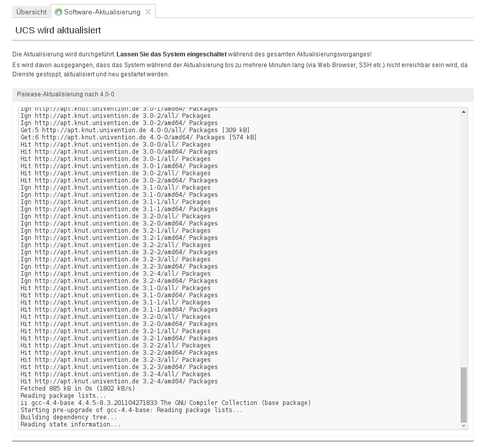The width and height of the screenshot is (486, 448).
Task: Click the green Software-Aktualisierung tab icon
Action: [58, 12]
